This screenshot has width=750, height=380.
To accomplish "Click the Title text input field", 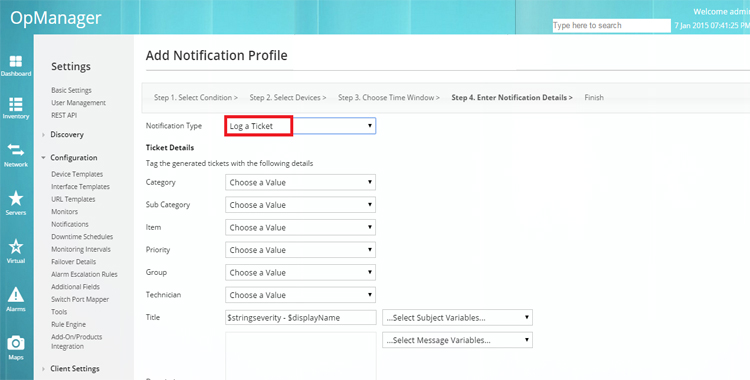I will 301,318.
